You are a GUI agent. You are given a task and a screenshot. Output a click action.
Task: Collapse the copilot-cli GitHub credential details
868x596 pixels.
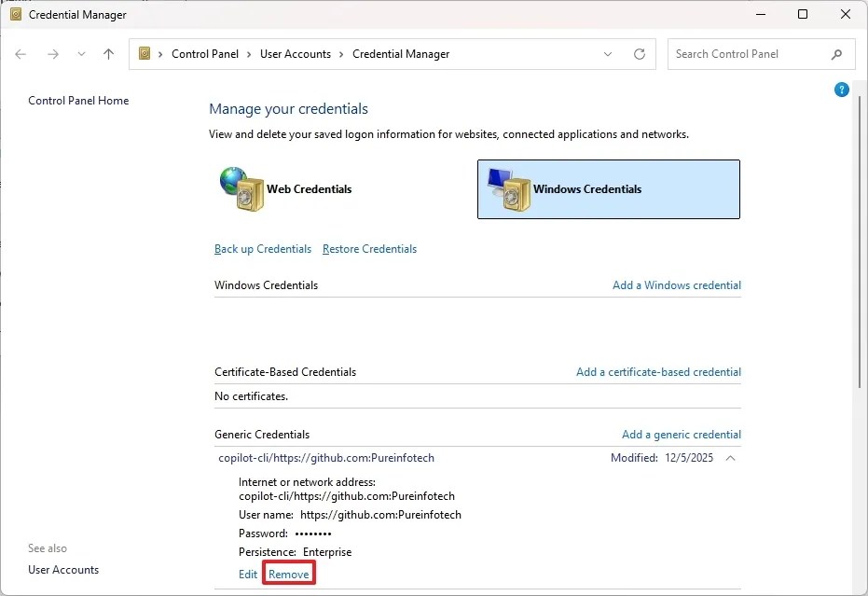pos(731,458)
